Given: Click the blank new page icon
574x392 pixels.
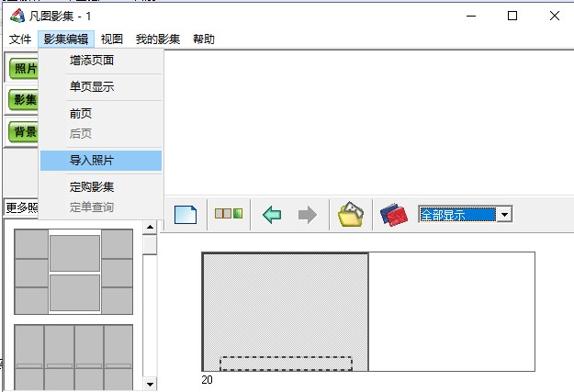Looking at the screenshot, I should [186, 215].
